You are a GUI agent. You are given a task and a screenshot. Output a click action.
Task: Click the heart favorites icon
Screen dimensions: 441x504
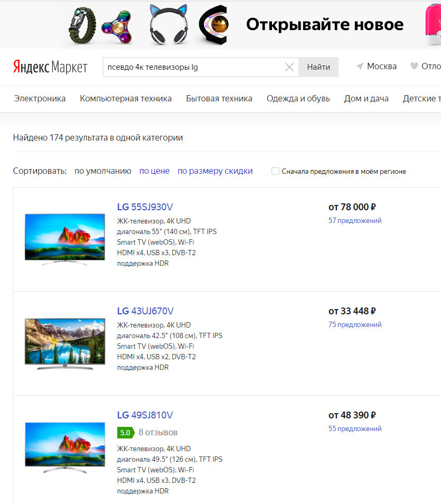click(x=415, y=67)
